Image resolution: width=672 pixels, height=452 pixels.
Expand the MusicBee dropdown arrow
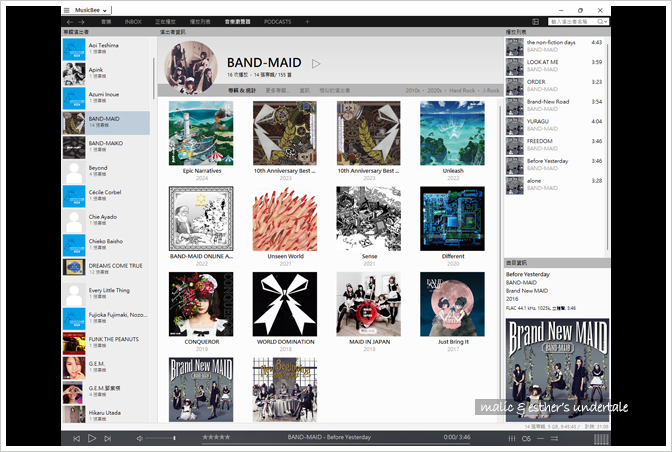coord(105,11)
